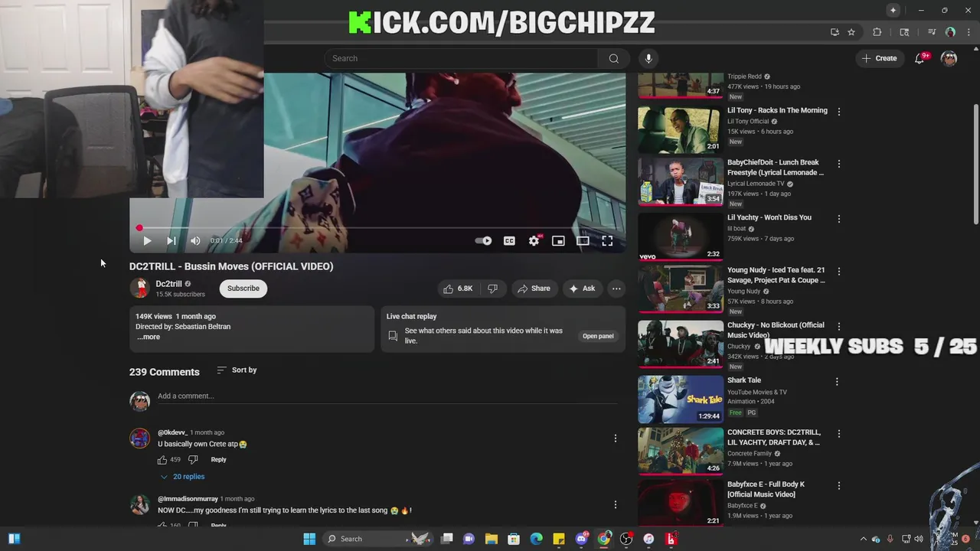Click the YouTube search box

(x=461, y=58)
